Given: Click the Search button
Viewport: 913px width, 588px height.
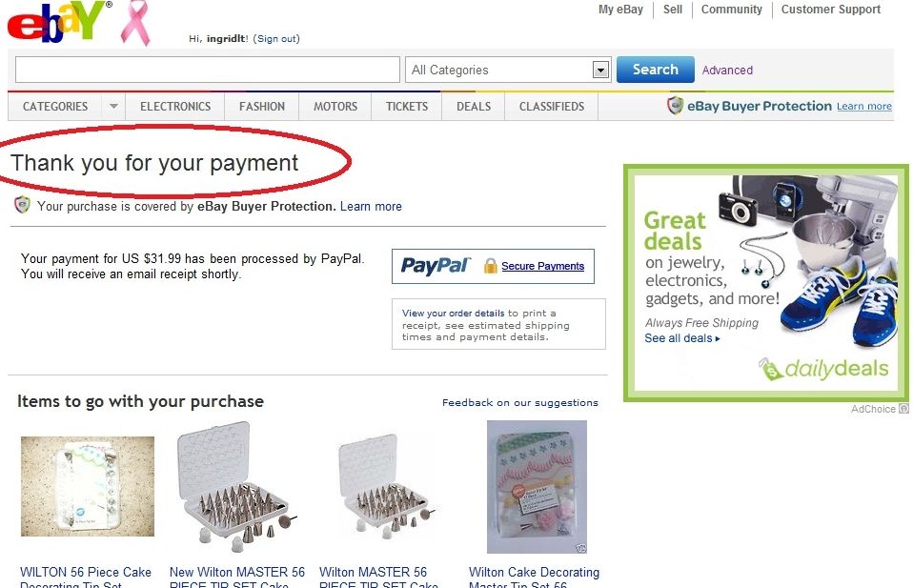Looking at the screenshot, I should (655, 70).
